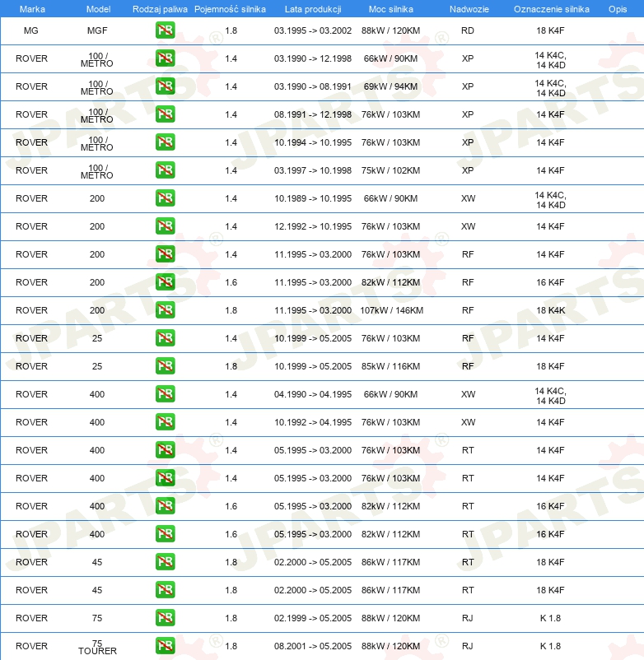
Task: Click fuel icon in row dated 04.1990 -> 04.1995
Action: (x=165, y=394)
